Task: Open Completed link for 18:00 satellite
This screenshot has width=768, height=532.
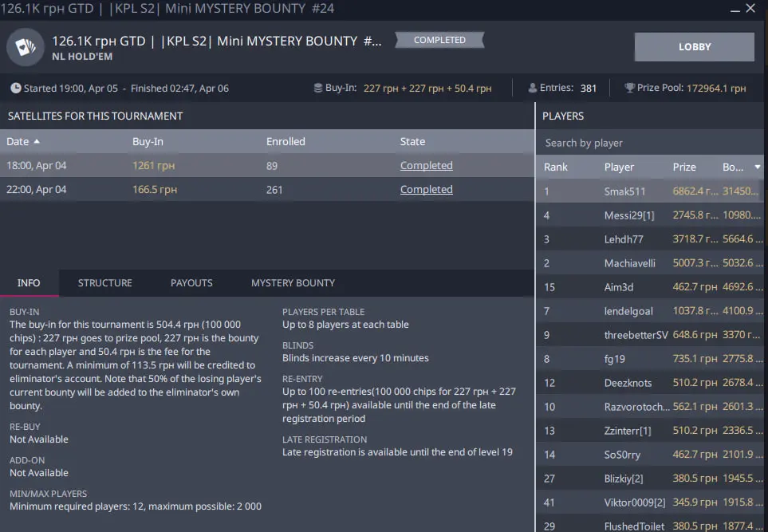Action: pyautogui.click(x=426, y=166)
